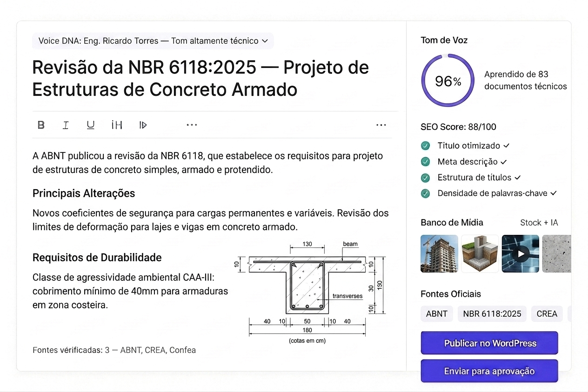Click the SEO Score: 88/100 label
588x392 pixels.
(458, 127)
